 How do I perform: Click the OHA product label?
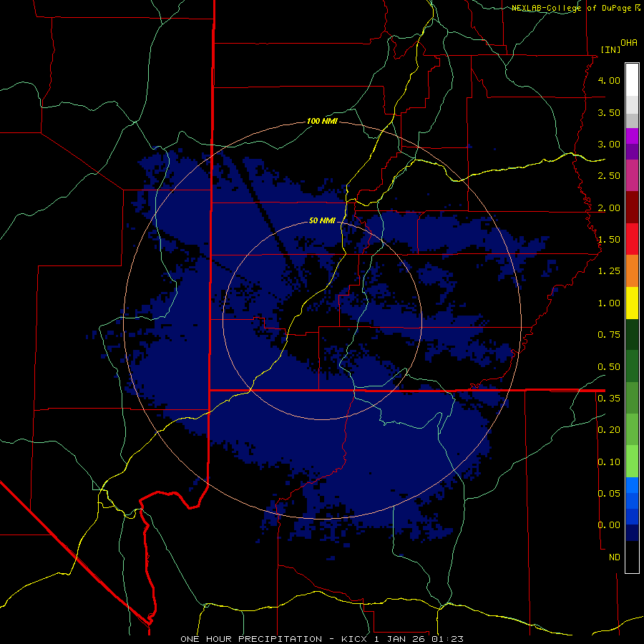coord(629,42)
